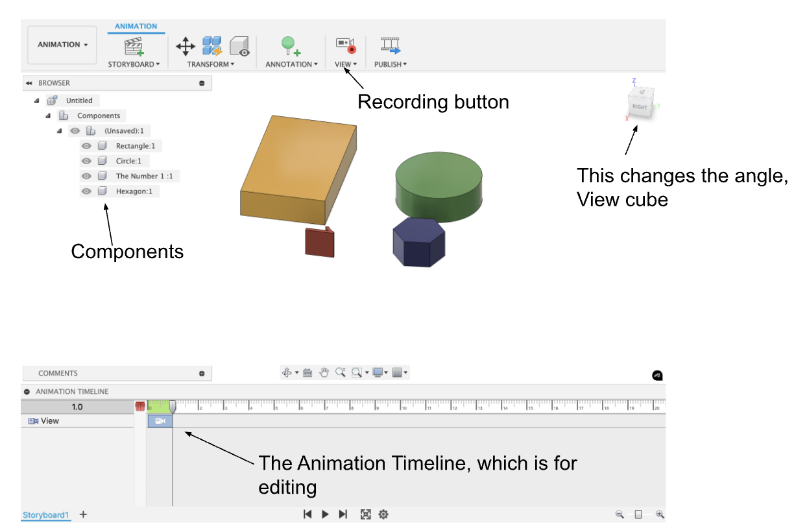Select the Pan tool
The image size is (807, 532).
point(324,372)
